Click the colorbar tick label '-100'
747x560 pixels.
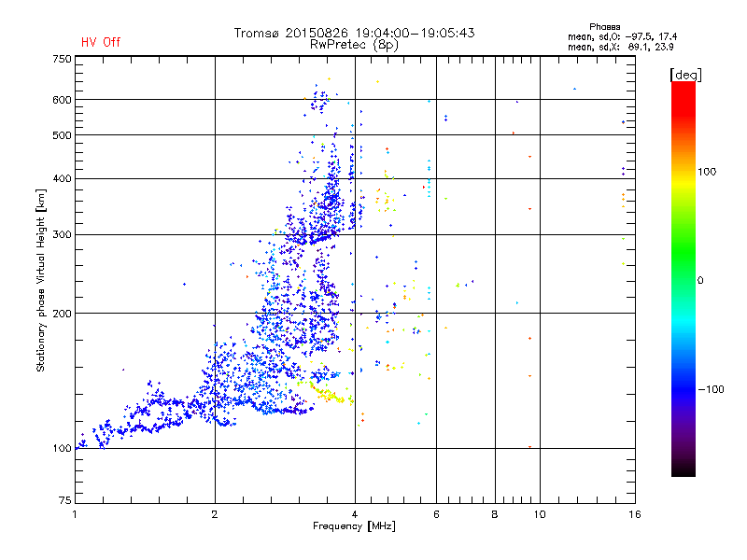pyautogui.click(x=711, y=389)
